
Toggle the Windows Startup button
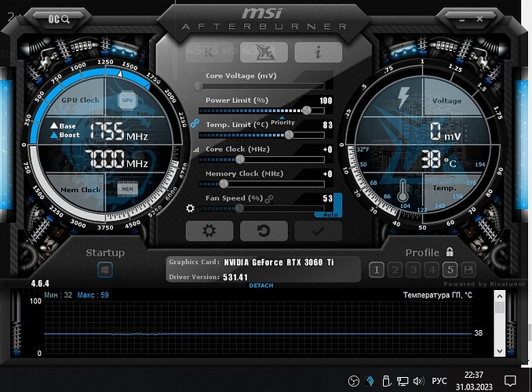105,270
